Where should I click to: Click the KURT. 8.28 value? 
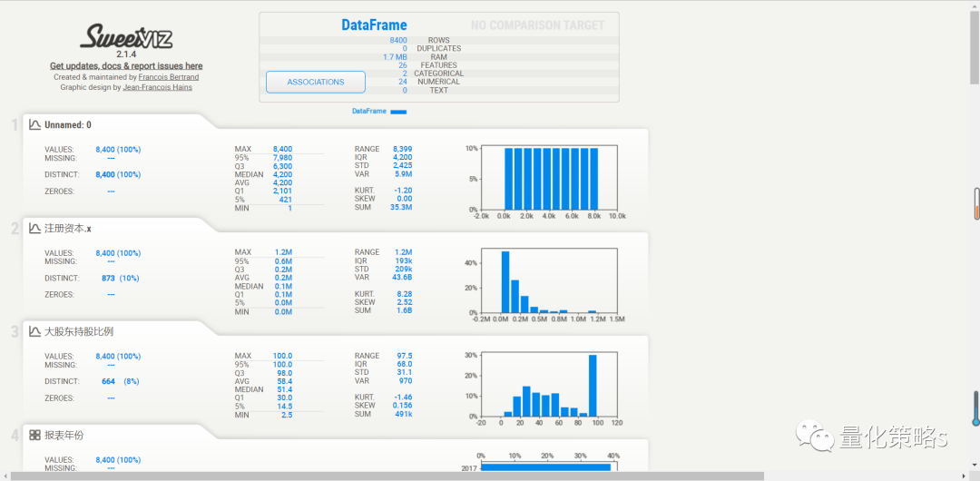[404, 293]
